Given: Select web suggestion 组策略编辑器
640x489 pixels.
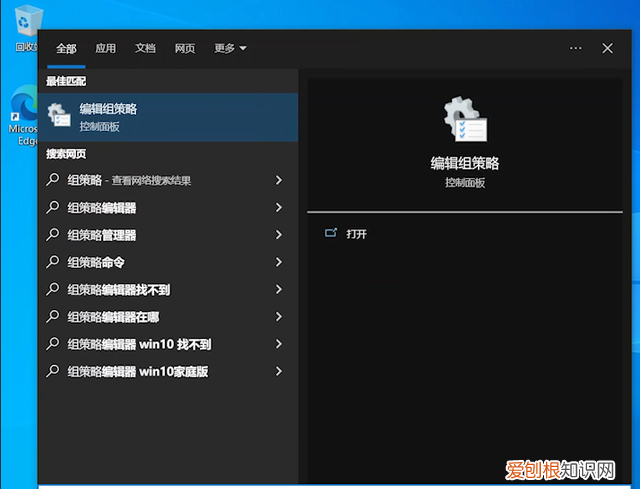Looking at the screenshot, I should coord(168,207).
